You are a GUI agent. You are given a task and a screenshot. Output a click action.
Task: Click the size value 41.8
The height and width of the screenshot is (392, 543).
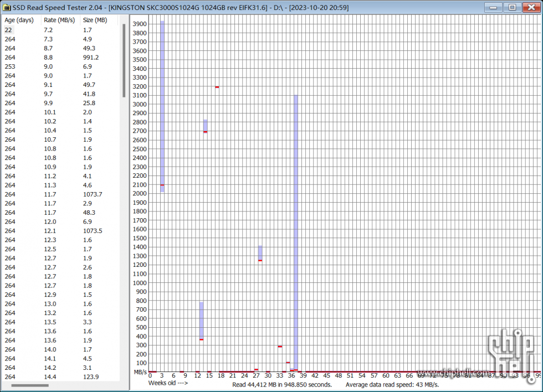click(89, 94)
